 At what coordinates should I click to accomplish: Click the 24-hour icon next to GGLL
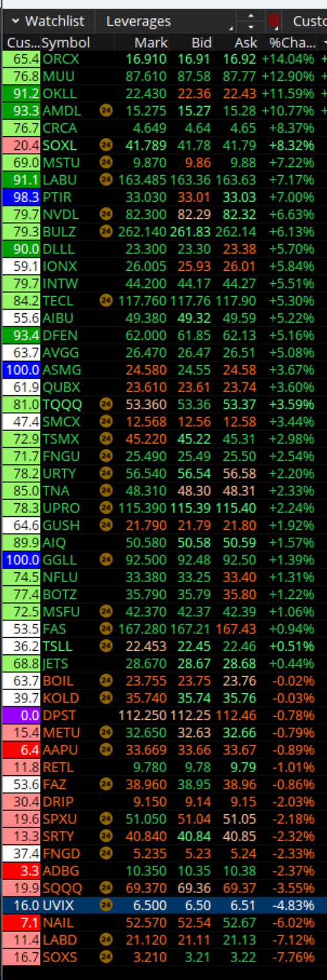tap(106, 560)
